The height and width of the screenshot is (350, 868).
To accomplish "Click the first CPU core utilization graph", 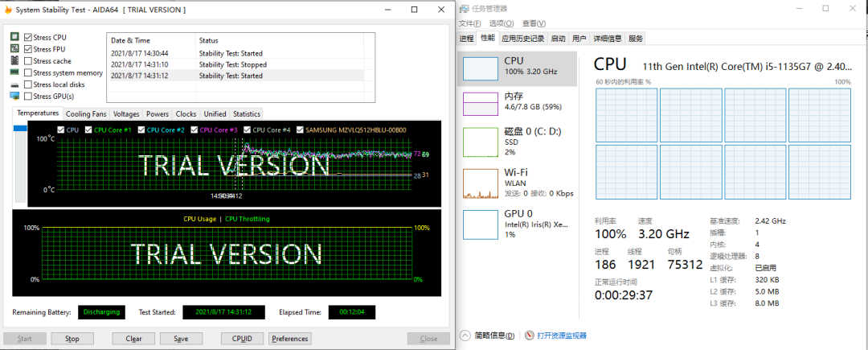I will [626, 115].
